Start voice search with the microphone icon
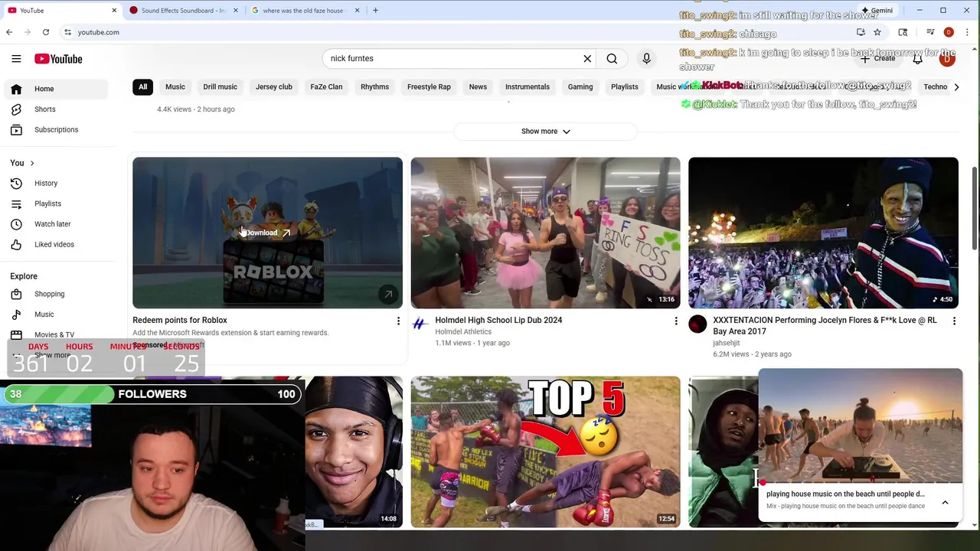Screen dimensions: 980x551 point(646,59)
